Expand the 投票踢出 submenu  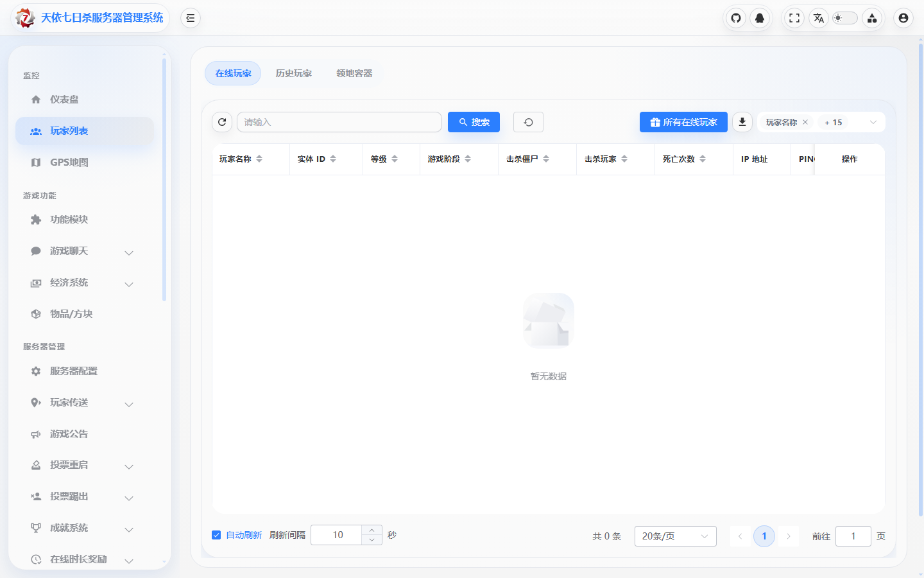(85, 496)
